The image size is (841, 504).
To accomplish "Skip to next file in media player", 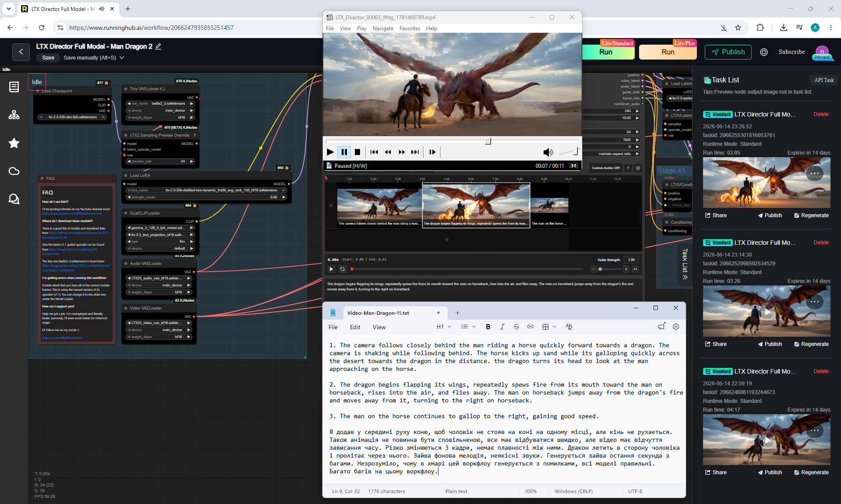I will (415, 152).
